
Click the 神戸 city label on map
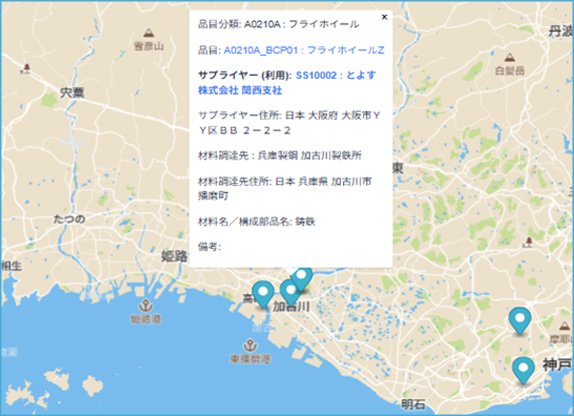[557, 365]
